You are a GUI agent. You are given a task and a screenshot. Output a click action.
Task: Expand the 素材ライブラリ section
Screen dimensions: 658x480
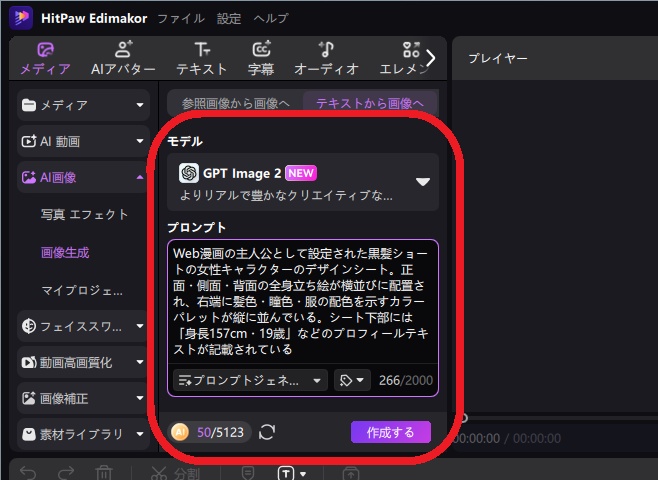[x=84, y=434]
